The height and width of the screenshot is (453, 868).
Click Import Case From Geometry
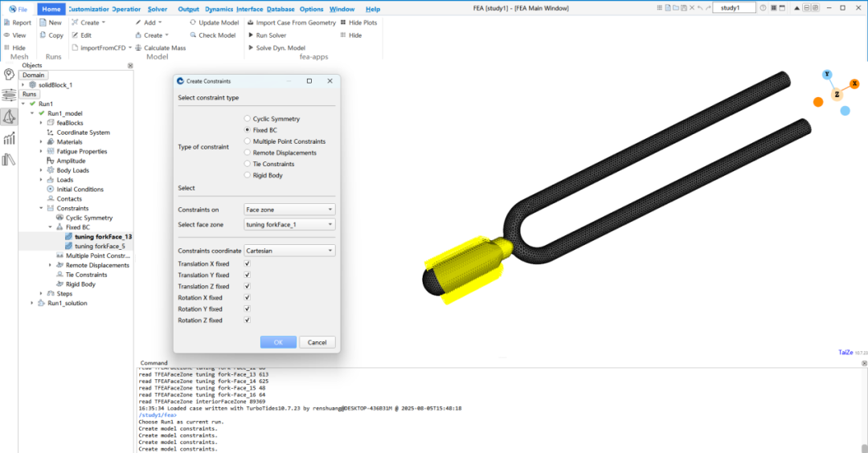(291, 22)
